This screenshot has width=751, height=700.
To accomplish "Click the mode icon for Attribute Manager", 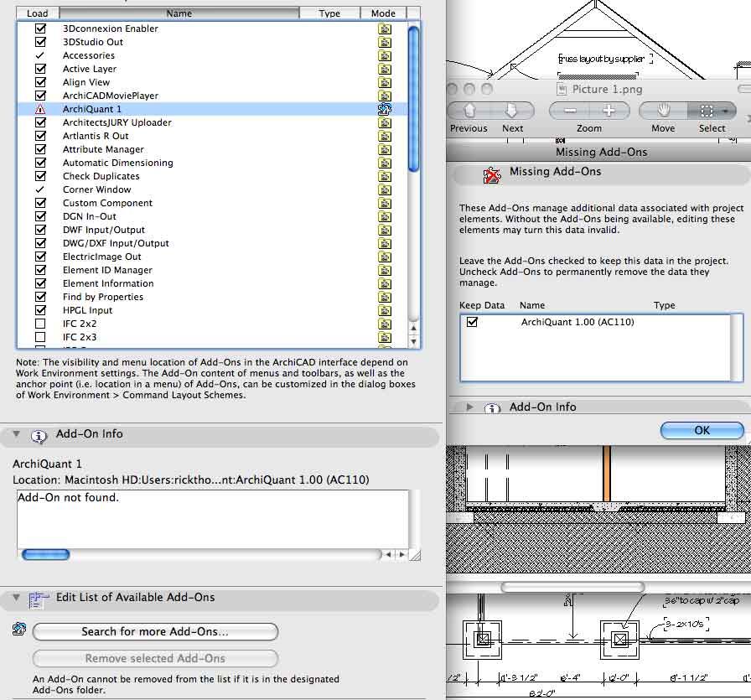I will click(x=384, y=149).
